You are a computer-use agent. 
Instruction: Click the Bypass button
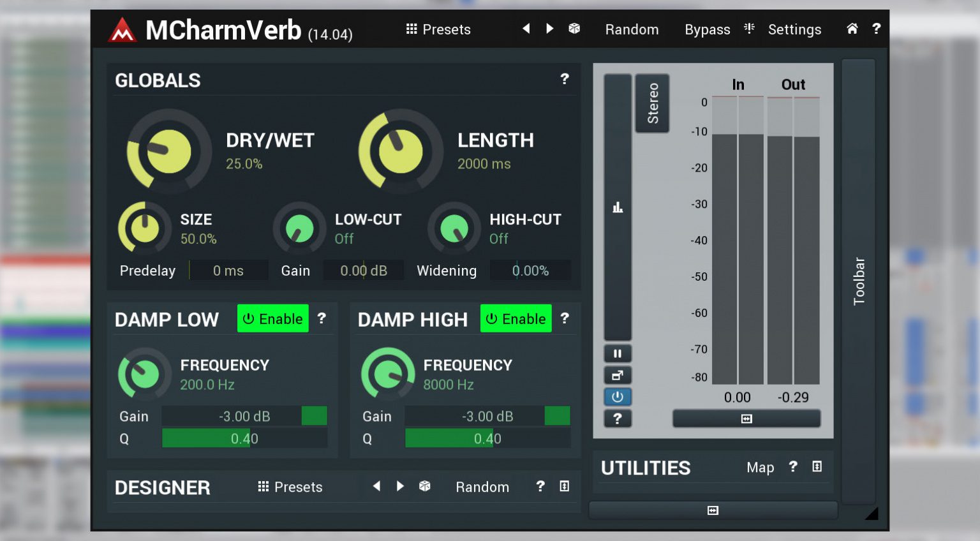707,29
